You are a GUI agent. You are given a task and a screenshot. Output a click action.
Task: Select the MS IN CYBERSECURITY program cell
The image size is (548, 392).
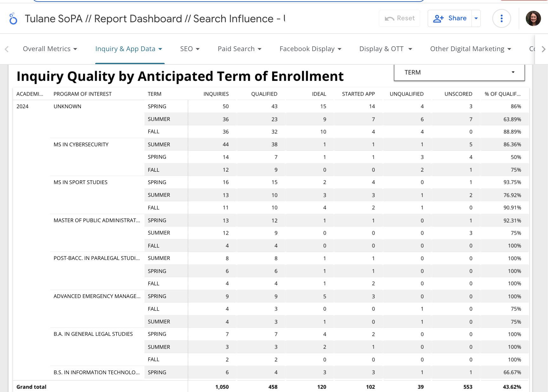(81, 144)
